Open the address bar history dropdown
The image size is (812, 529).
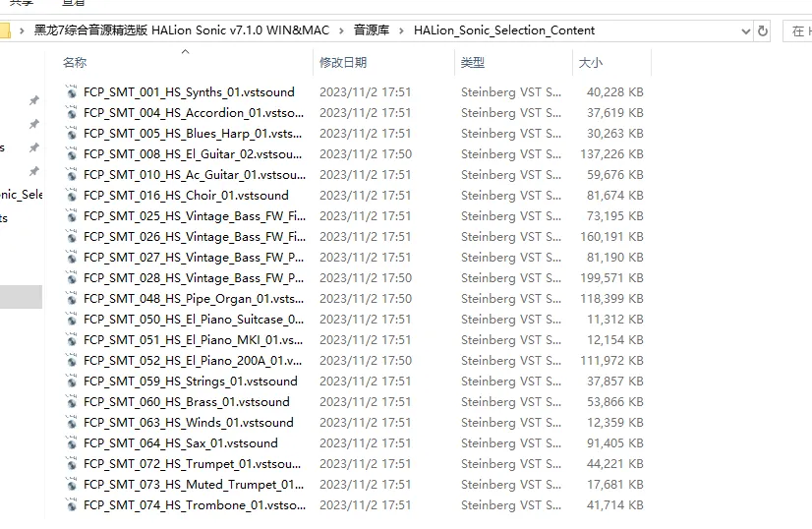coord(744,30)
